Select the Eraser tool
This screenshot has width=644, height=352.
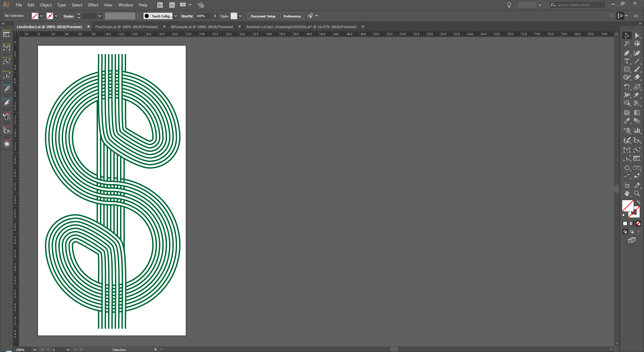[x=637, y=77]
